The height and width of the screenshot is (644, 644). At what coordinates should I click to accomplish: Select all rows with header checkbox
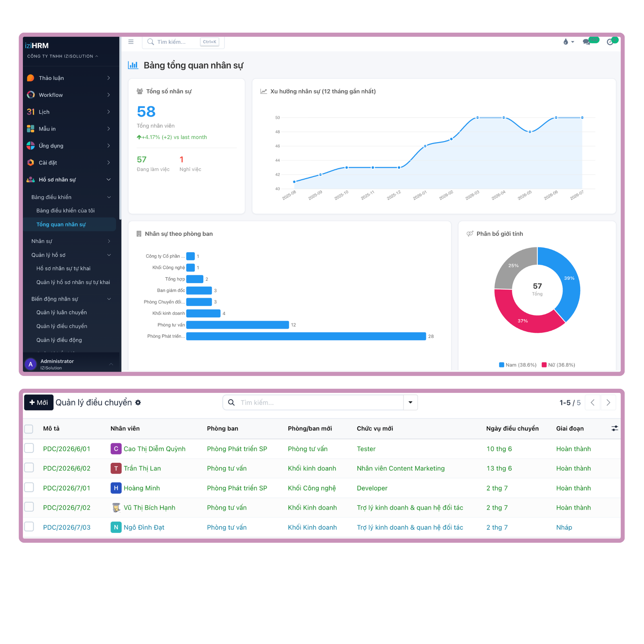[x=29, y=429]
